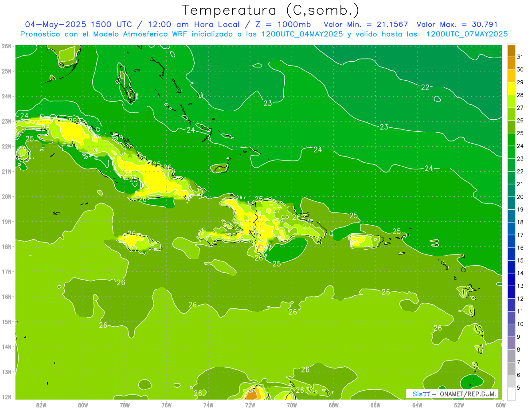The image size is (532, 411).
Task: Click the 64W longitude axis label
Action: pyautogui.click(x=417, y=405)
